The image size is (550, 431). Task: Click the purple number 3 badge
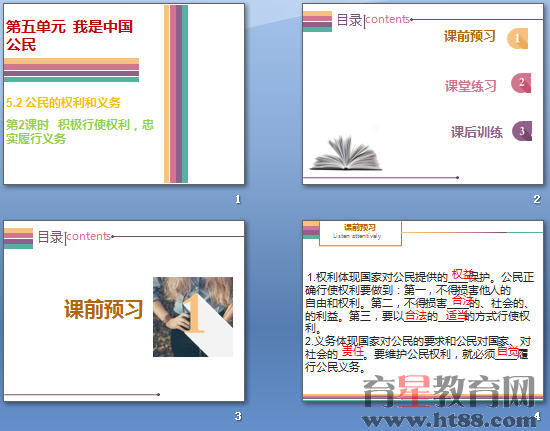tap(522, 131)
